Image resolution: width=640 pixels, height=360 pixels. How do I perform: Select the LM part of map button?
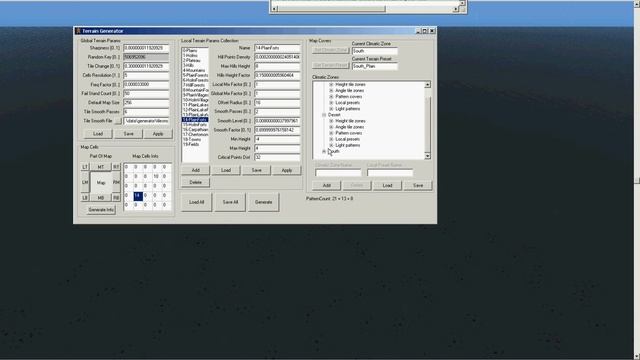[x=85, y=182]
